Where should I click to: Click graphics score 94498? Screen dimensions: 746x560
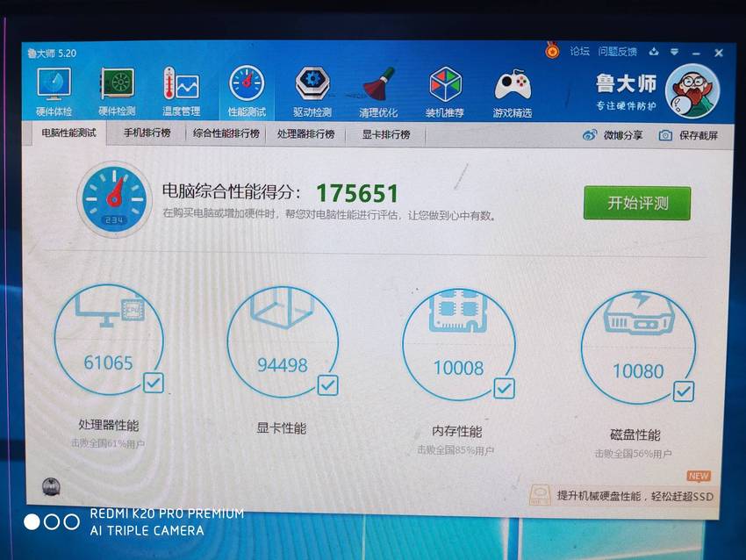tap(282, 365)
